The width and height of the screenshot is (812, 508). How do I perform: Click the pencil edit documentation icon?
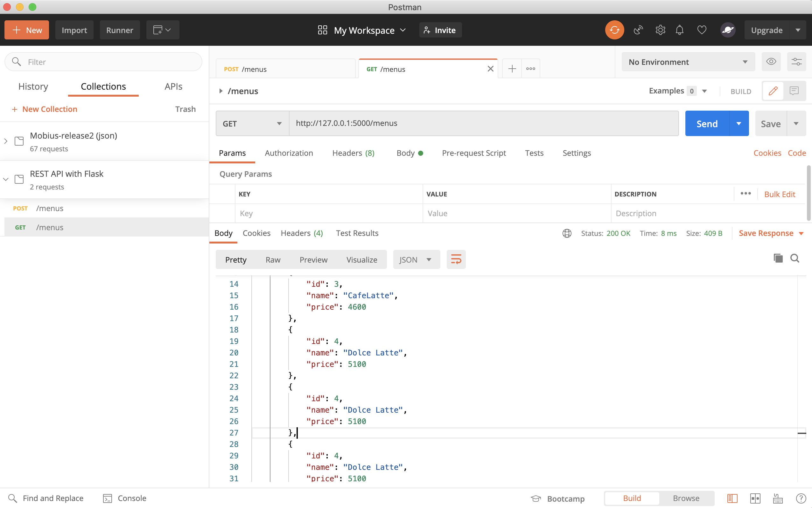point(773,91)
